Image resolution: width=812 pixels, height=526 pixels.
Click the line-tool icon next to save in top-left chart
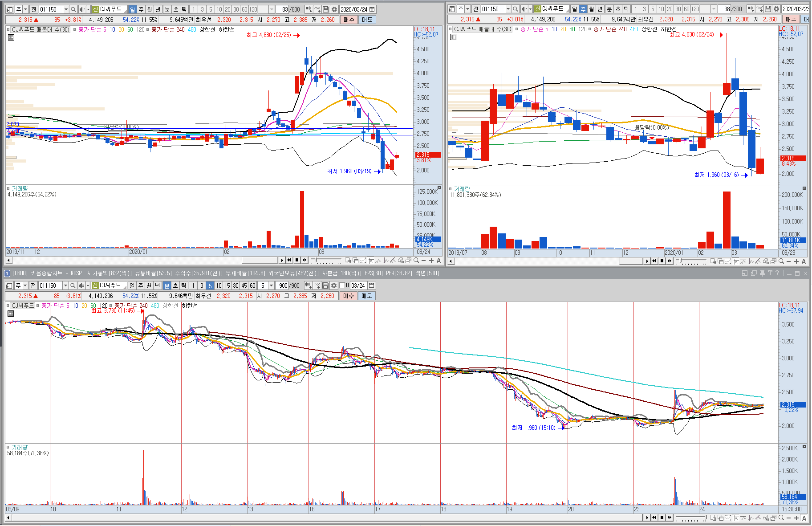click(x=317, y=9)
